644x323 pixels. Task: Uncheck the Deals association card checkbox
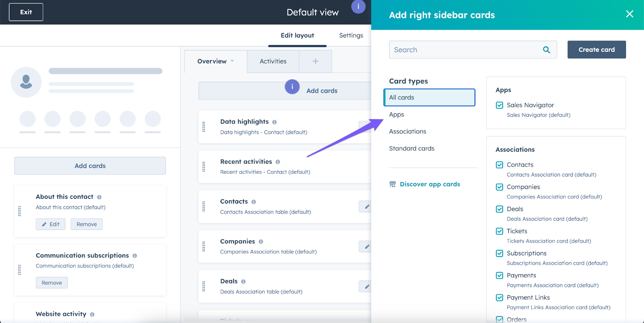(x=500, y=209)
